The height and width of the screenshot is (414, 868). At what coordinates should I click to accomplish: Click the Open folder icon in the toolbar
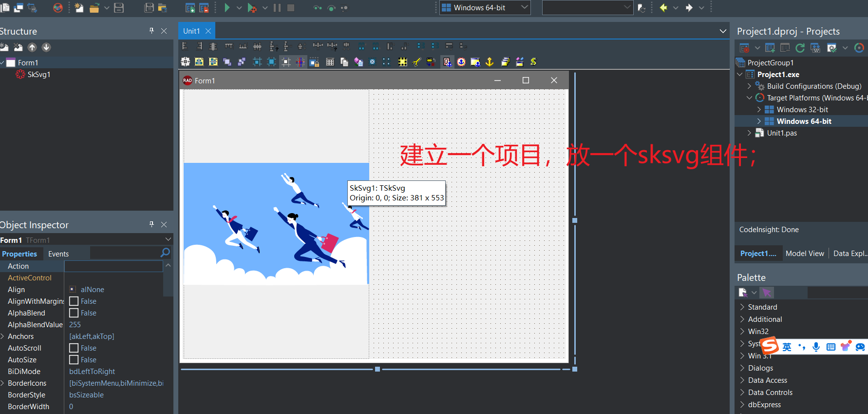click(x=94, y=8)
